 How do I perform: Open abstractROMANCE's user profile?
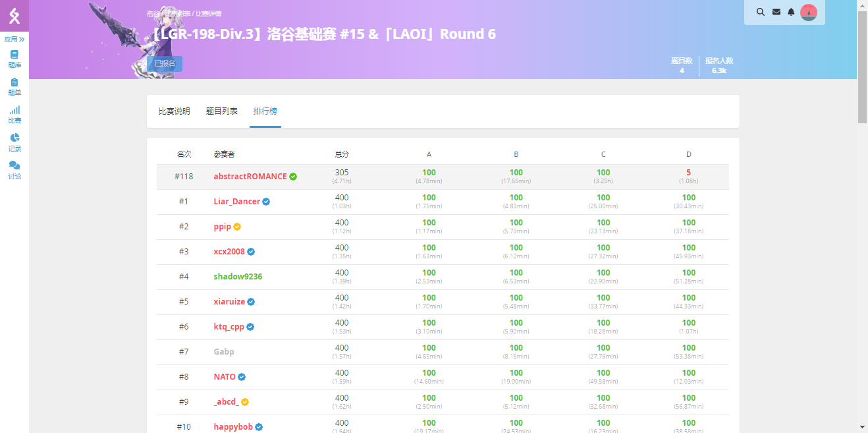[250, 177]
